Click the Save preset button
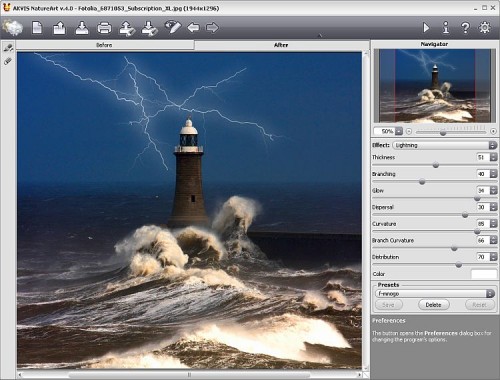 388,305
